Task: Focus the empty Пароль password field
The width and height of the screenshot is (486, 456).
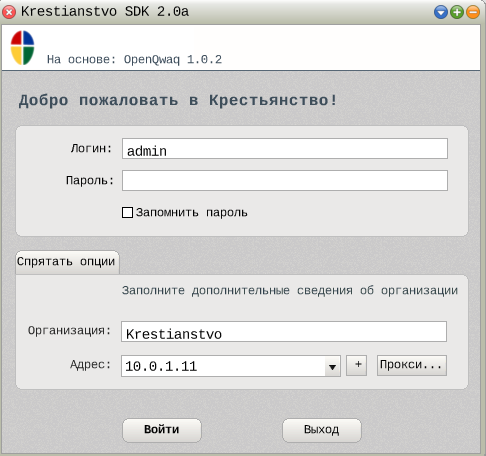Action: pos(285,181)
